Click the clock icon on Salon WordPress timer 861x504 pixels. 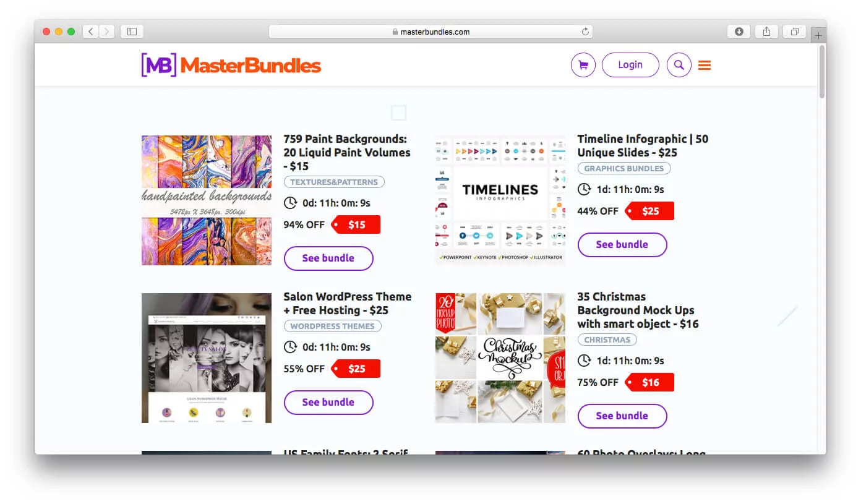click(x=290, y=347)
